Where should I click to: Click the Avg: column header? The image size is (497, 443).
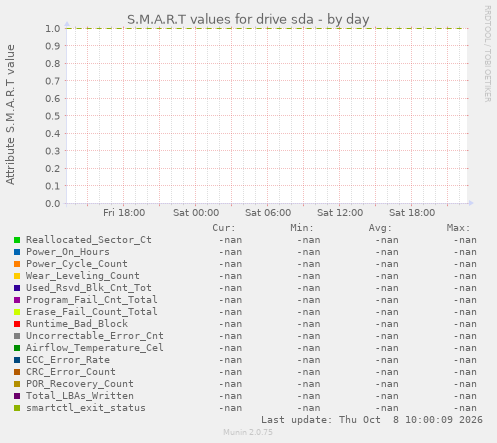pyautogui.click(x=380, y=228)
